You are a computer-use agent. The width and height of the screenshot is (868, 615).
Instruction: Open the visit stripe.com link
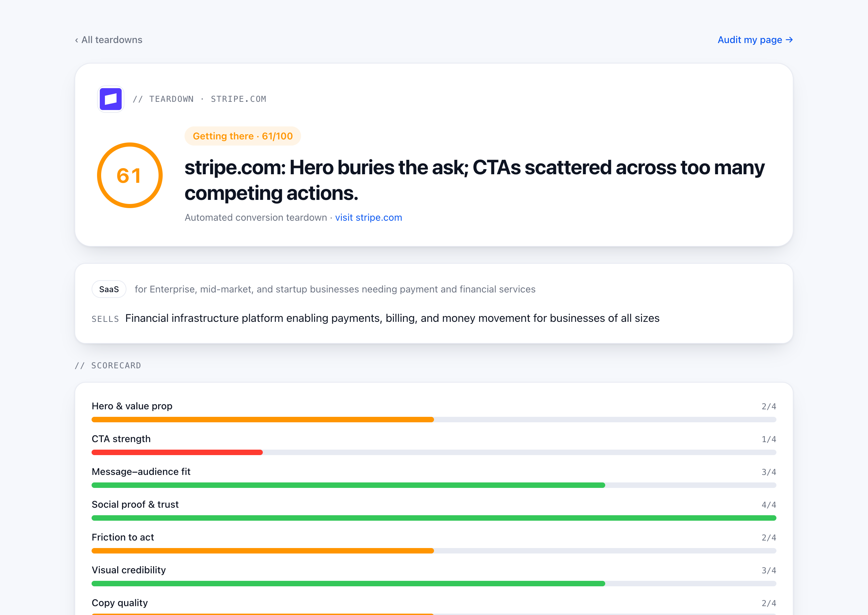[368, 217]
